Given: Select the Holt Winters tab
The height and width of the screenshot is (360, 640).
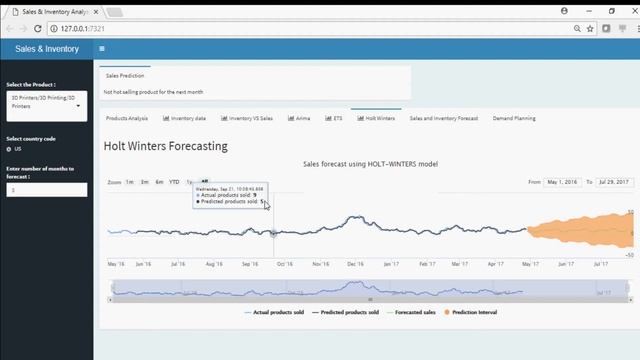Looking at the screenshot, I should [x=376, y=118].
